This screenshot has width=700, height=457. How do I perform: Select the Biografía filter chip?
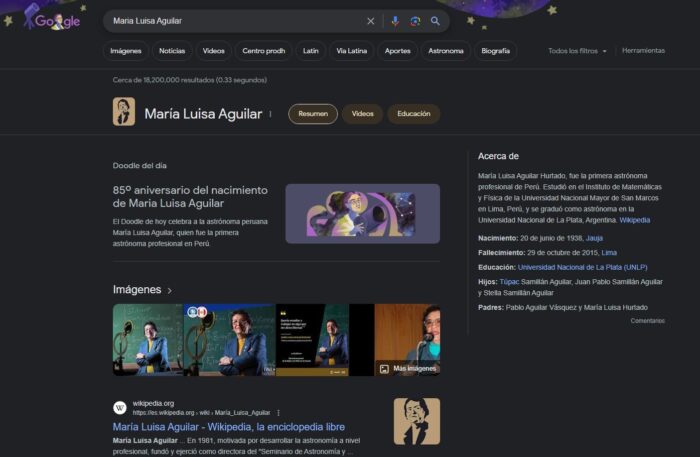tap(495, 51)
